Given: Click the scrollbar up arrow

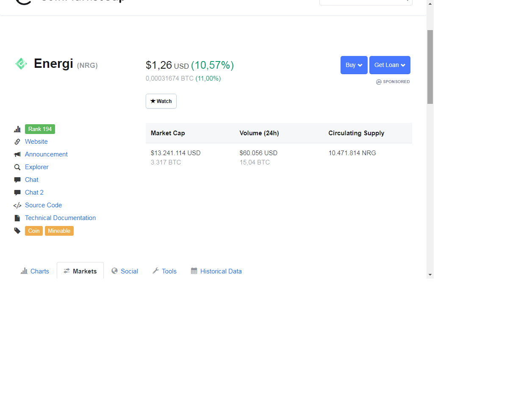Looking at the screenshot, I should [x=430, y=4].
